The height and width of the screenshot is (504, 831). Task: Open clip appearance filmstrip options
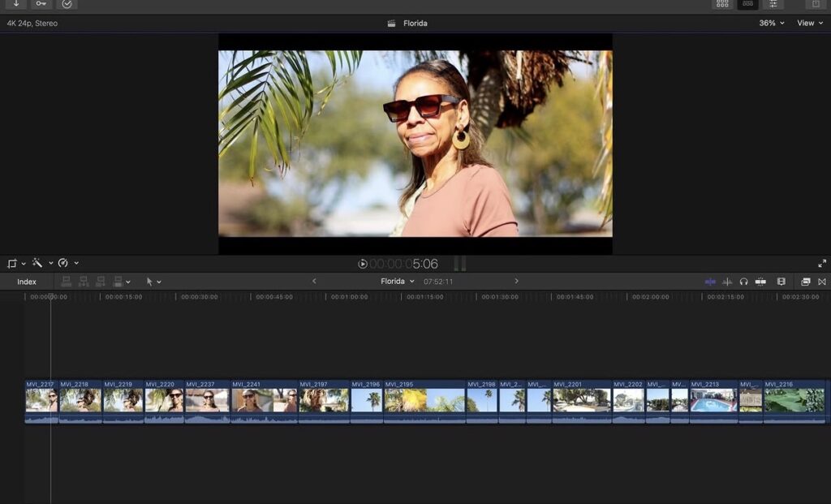(781, 282)
